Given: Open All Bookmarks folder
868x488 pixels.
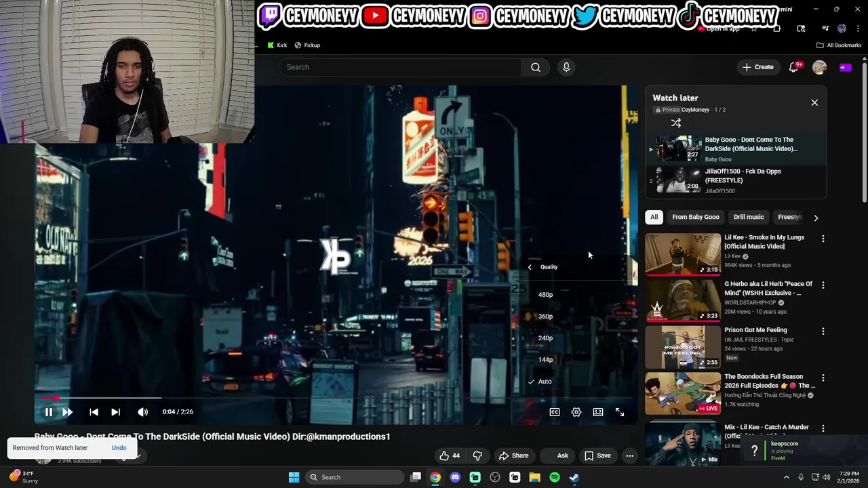Looking at the screenshot, I should coord(839,45).
